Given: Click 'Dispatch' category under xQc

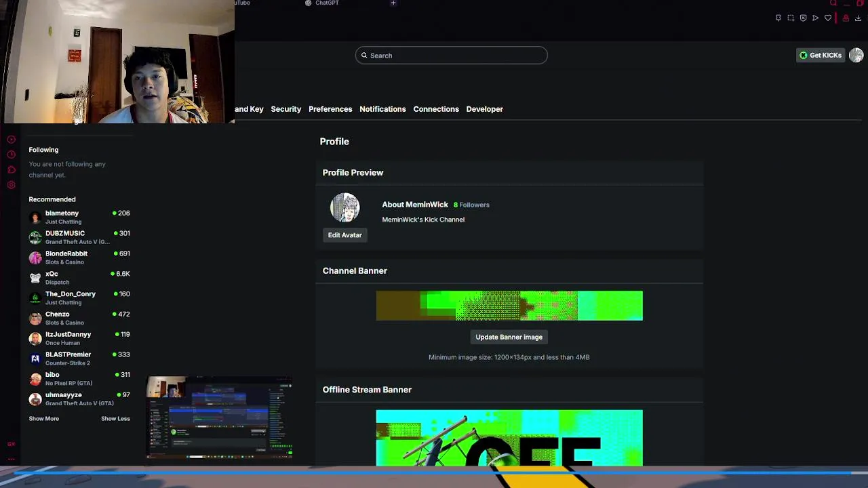Looking at the screenshot, I should coord(57,283).
